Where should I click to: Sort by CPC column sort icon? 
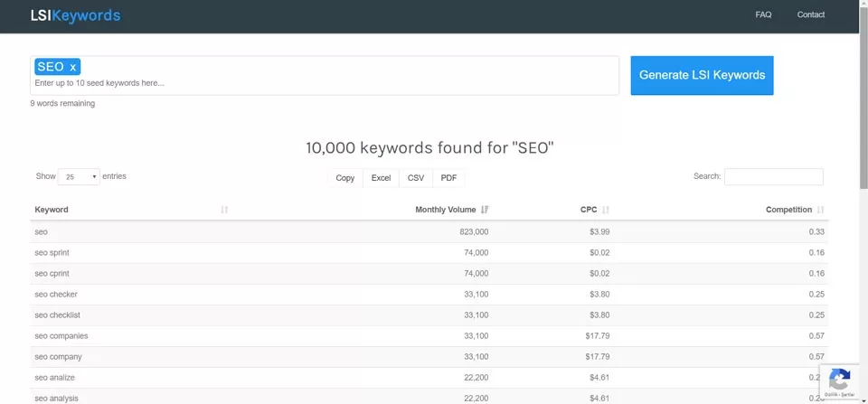tap(606, 210)
